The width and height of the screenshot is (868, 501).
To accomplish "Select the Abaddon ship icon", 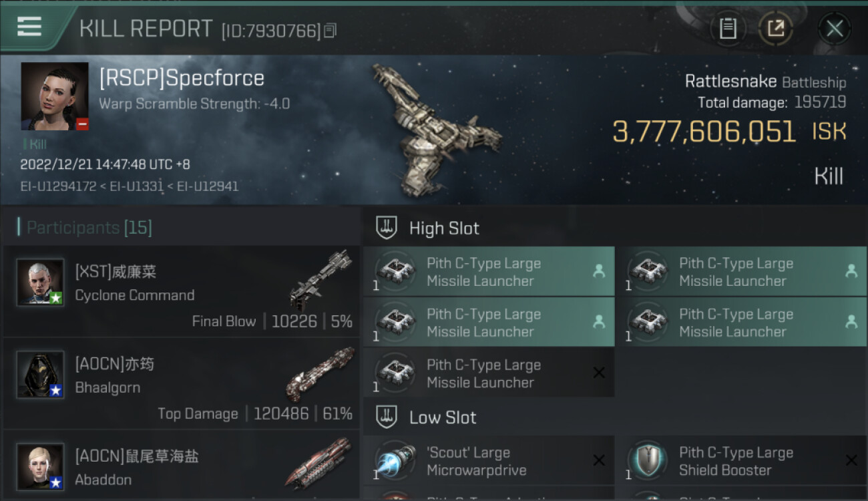I will pyautogui.click(x=320, y=463).
